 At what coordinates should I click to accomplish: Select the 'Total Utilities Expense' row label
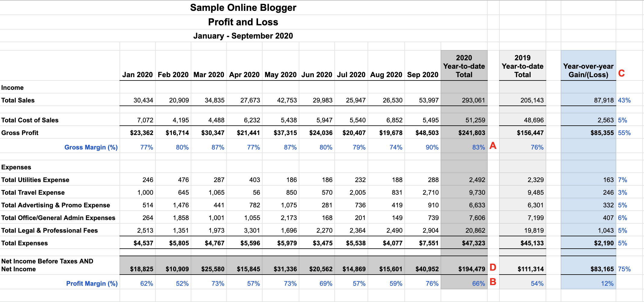tap(35, 180)
